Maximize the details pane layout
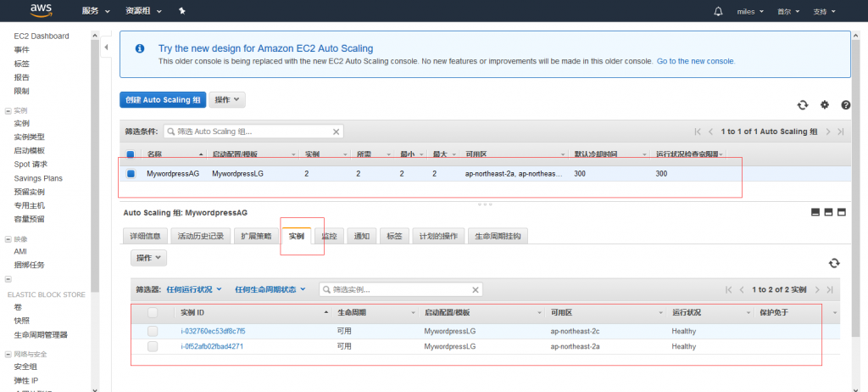 click(x=842, y=212)
